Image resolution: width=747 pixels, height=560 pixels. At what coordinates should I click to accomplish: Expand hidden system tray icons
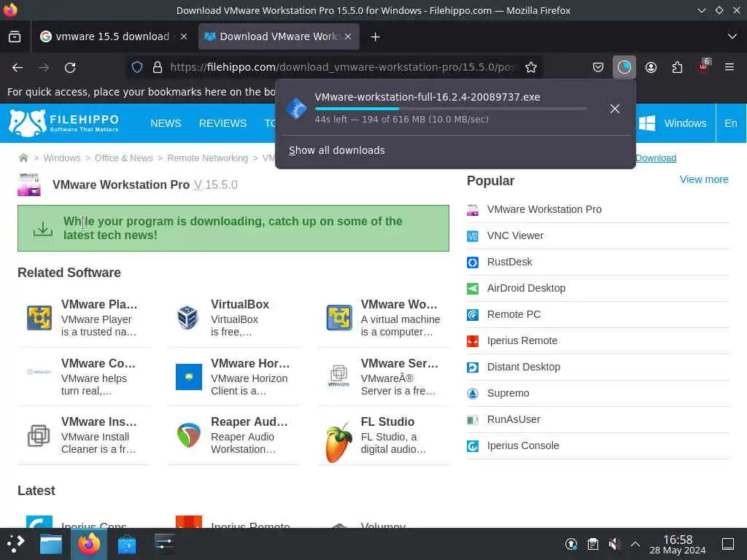635,544
